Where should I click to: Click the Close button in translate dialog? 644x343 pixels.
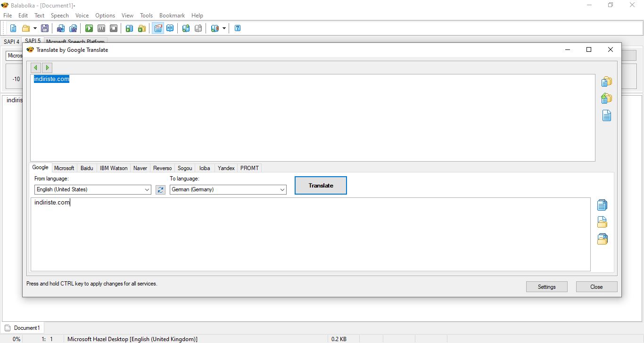tap(596, 286)
